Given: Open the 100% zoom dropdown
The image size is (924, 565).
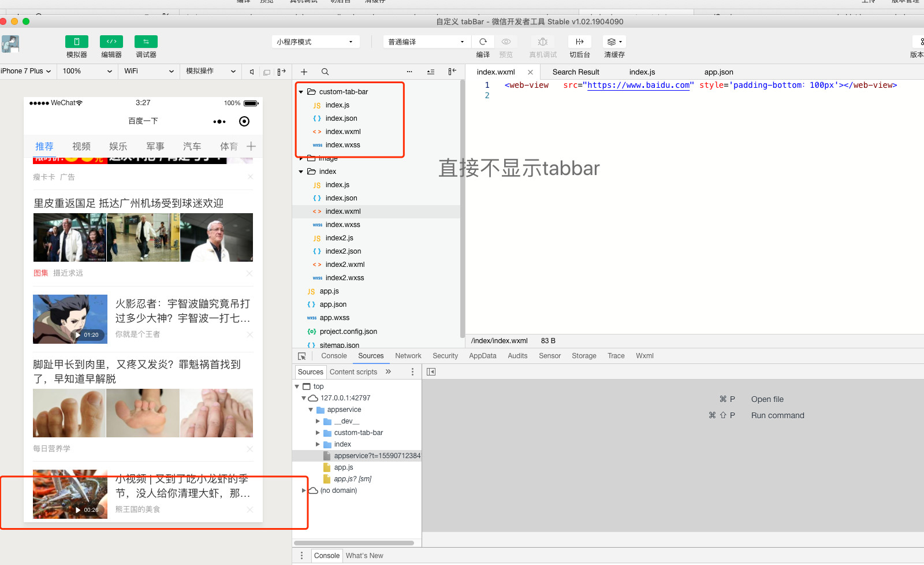Looking at the screenshot, I should 87,71.
